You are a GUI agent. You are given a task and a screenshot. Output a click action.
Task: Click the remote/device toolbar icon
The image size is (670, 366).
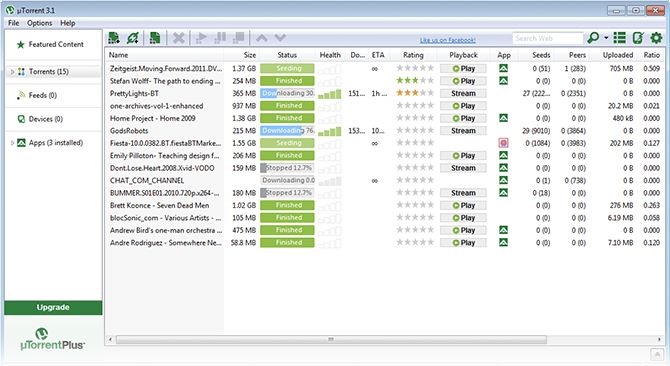coord(638,38)
